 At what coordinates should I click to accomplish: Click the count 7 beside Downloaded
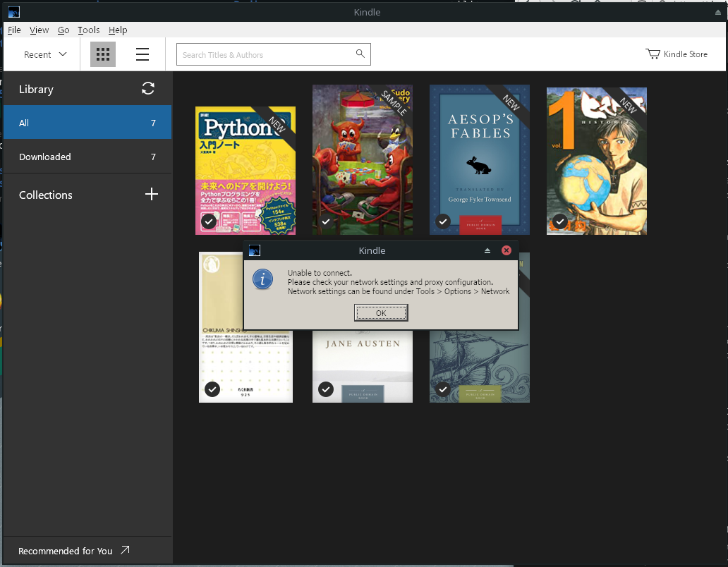tap(153, 157)
